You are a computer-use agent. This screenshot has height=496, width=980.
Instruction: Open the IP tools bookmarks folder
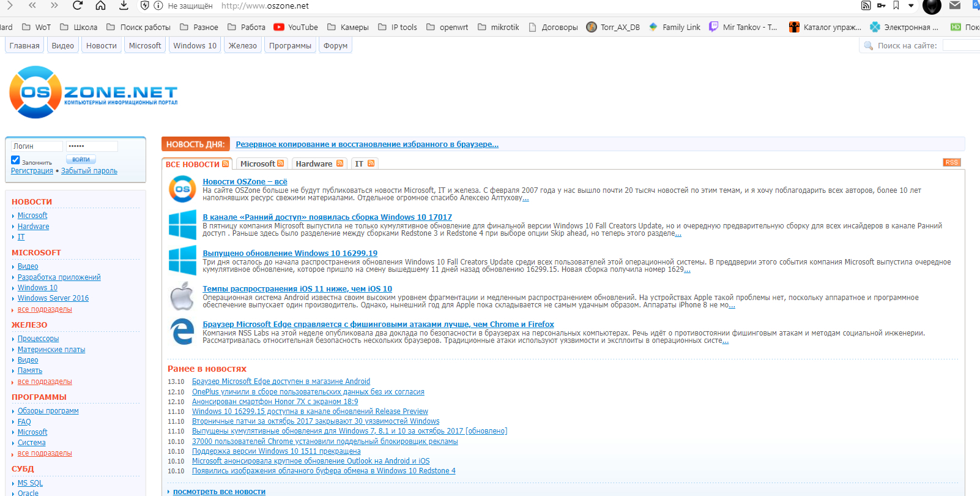click(398, 27)
